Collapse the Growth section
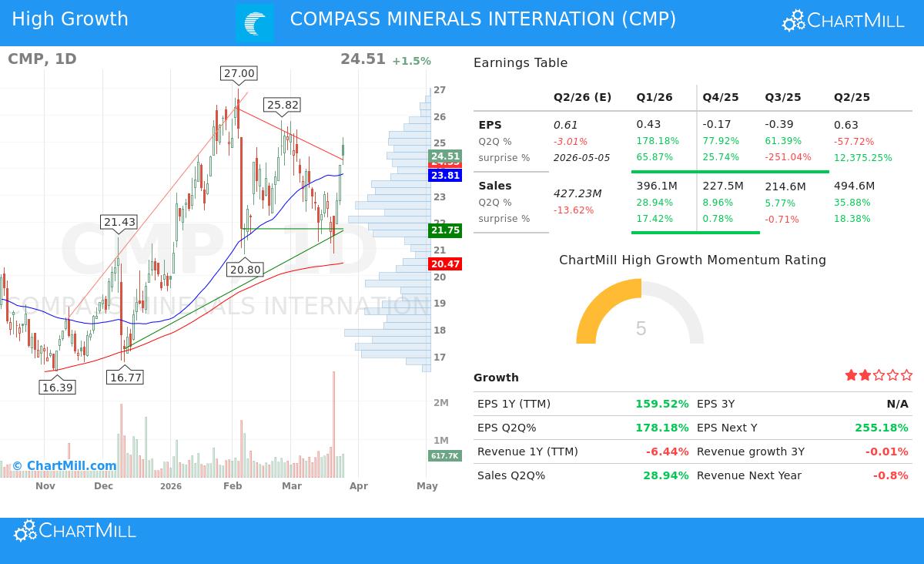Screen dimensions: 924x564 pyautogui.click(x=495, y=378)
